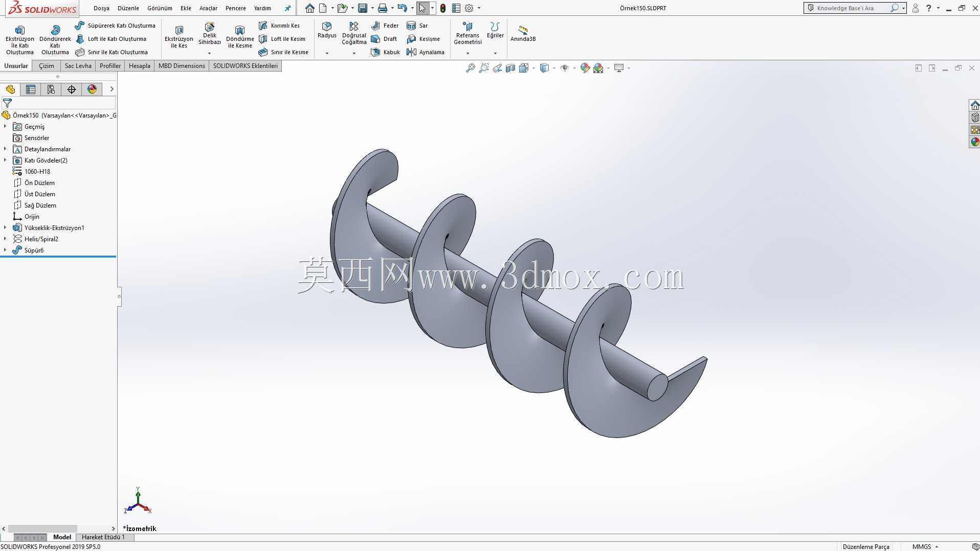The image size is (980, 551).
Task: Select Ön Düzlem plane
Action: [x=39, y=183]
